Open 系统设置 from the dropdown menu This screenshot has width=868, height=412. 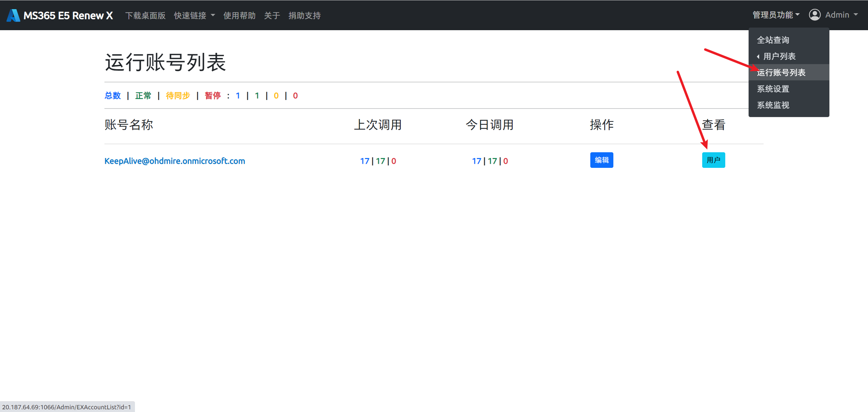[773, 89]
